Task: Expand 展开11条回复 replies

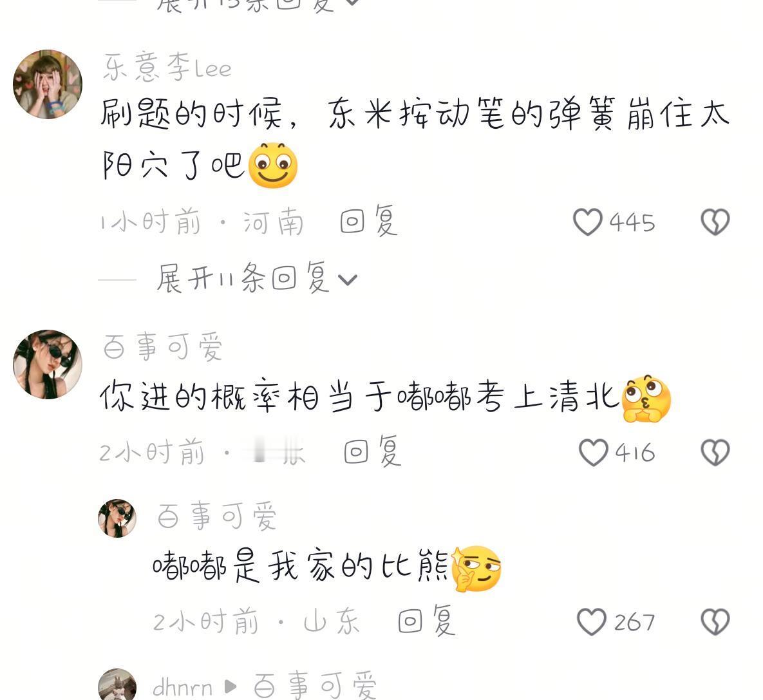Action: coord(257,278)
